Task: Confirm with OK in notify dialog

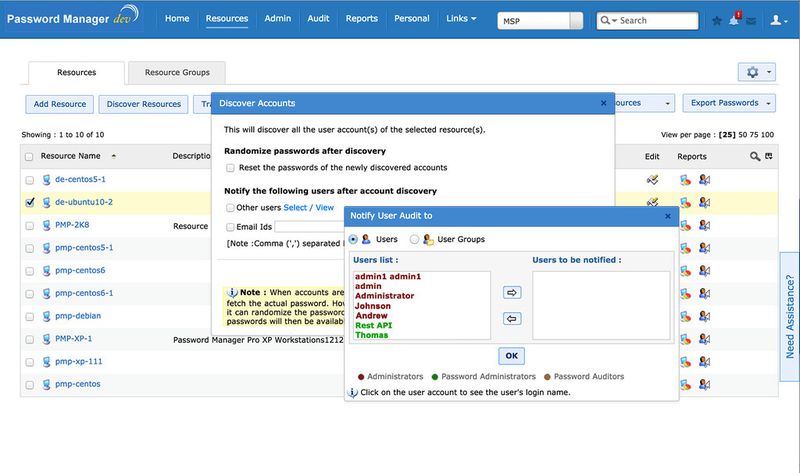Action: pyautogui.click(x=512, y=356)
